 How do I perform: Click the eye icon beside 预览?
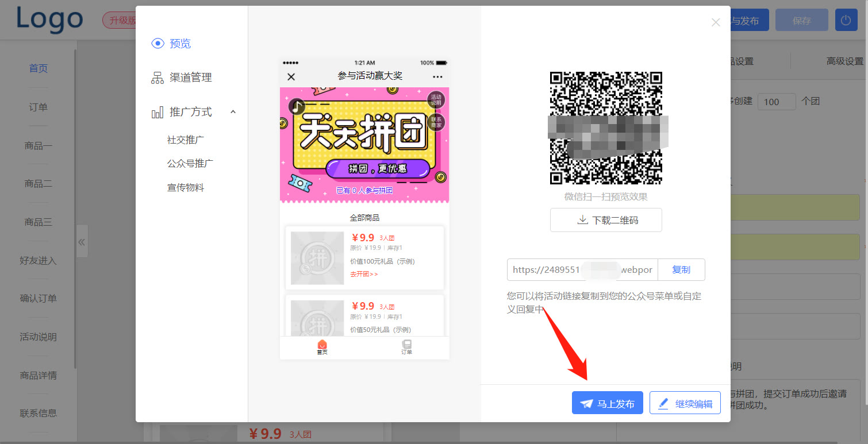158,44
